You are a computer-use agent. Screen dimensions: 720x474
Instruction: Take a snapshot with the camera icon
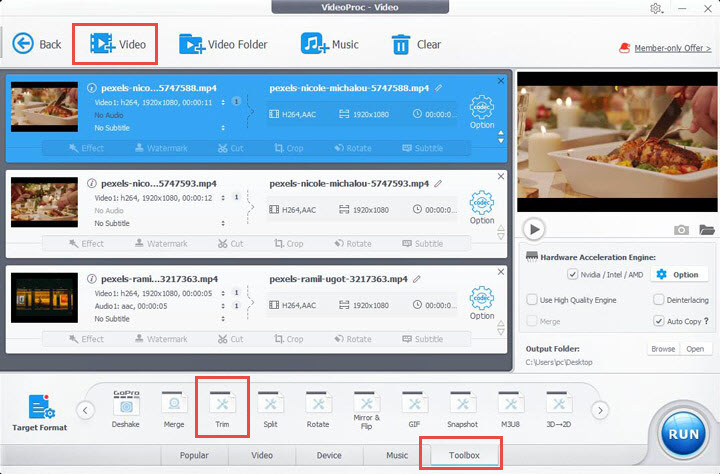click(x=681, y=230)
